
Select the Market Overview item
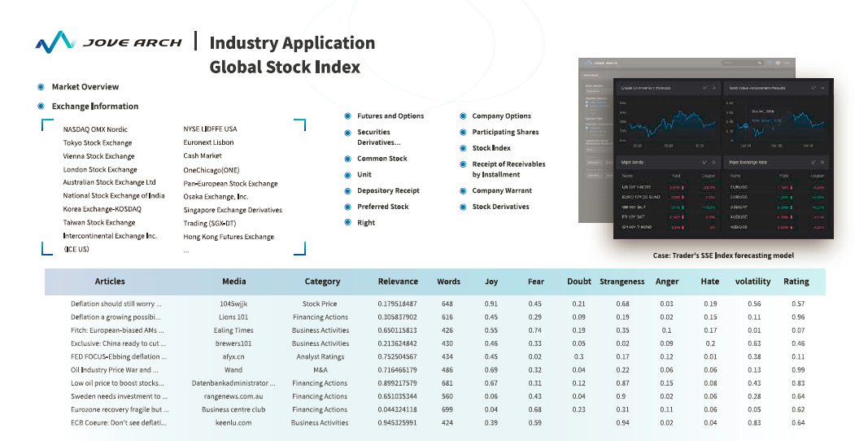[x=85, y=86]
